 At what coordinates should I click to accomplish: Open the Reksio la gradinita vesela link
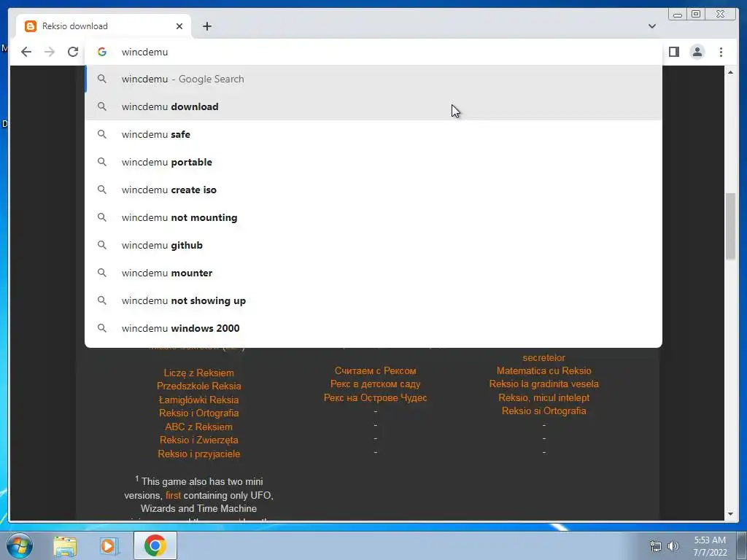(543, 384)
